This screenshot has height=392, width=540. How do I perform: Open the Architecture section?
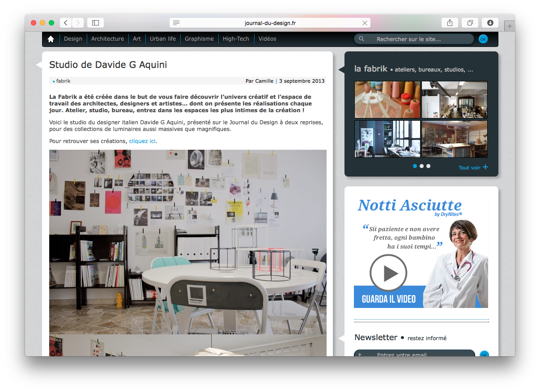coord(107,39)
